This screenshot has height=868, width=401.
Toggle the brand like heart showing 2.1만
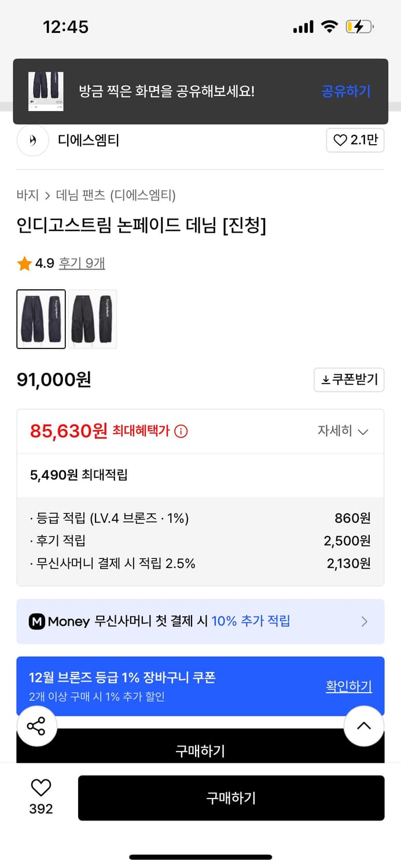(355, 140)
